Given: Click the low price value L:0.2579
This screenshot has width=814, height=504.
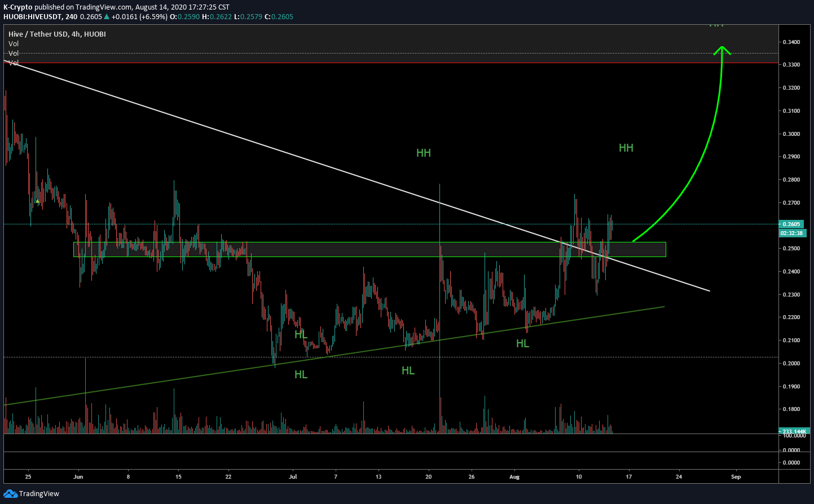Looking at the screenshot, I should click(248, 17).
